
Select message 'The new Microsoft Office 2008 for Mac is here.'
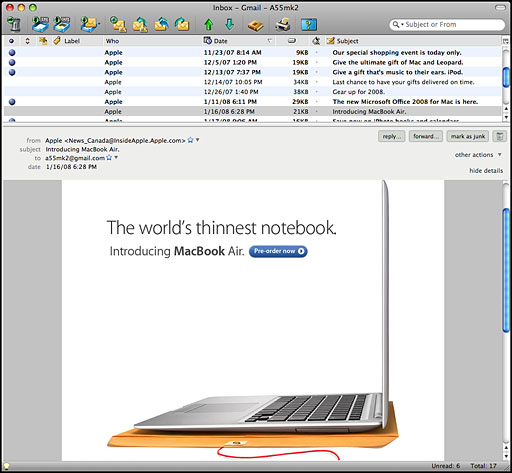(252, 102)
